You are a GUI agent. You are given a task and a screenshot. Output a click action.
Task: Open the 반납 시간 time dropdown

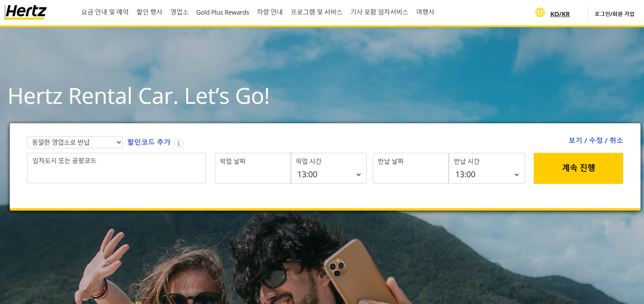point(487,168)
